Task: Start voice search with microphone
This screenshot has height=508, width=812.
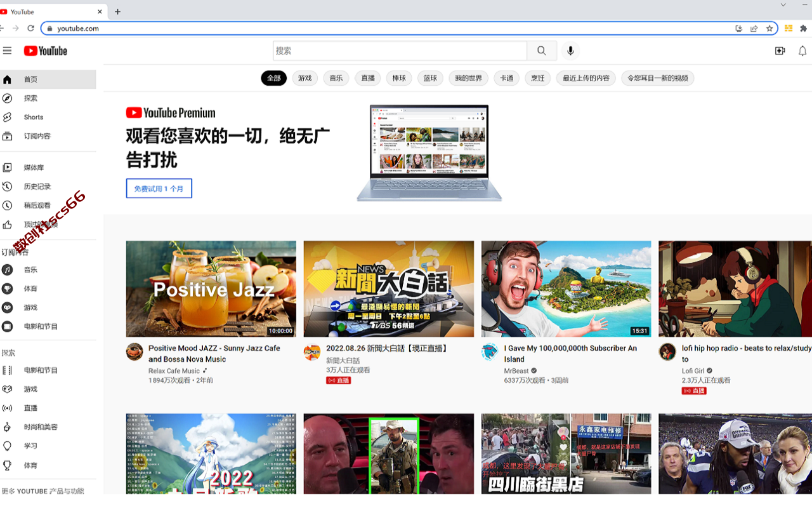Action: [570, 51]
